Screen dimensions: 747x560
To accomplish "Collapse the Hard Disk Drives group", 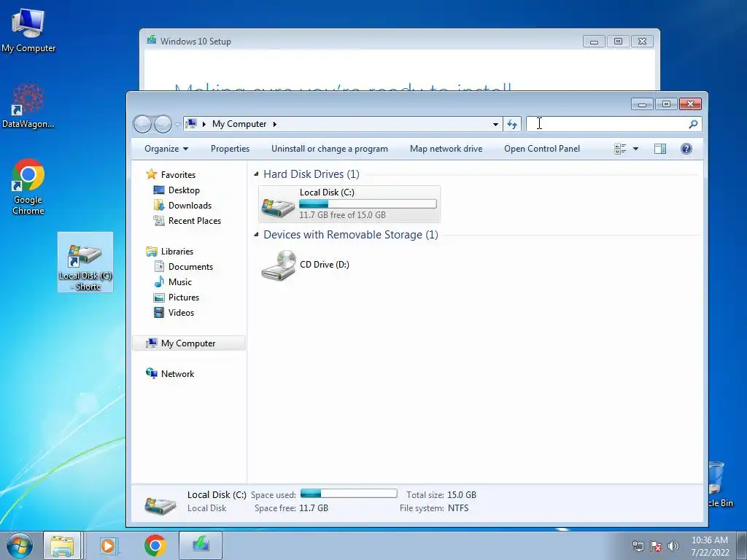I will [256, 174].
